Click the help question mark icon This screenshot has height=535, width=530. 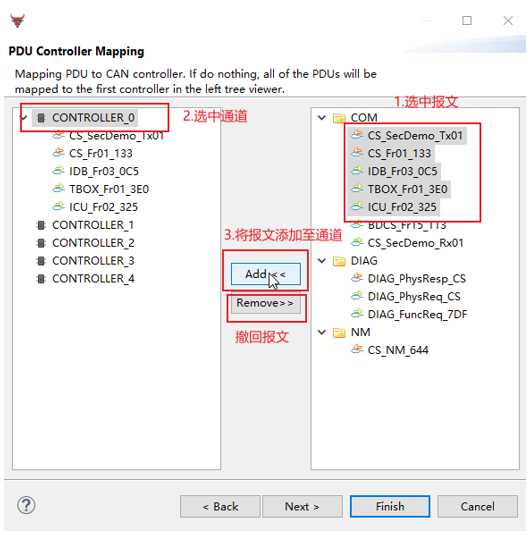click(x=26, y=505)
